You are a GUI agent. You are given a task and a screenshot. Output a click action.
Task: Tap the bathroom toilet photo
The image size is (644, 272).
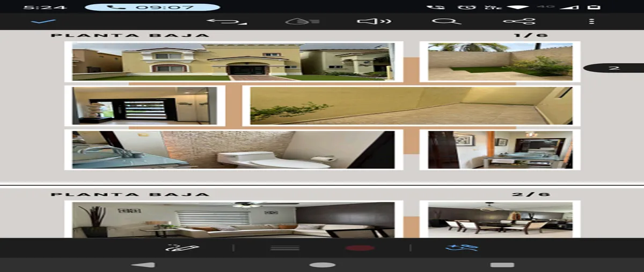(x=233, y=150)
